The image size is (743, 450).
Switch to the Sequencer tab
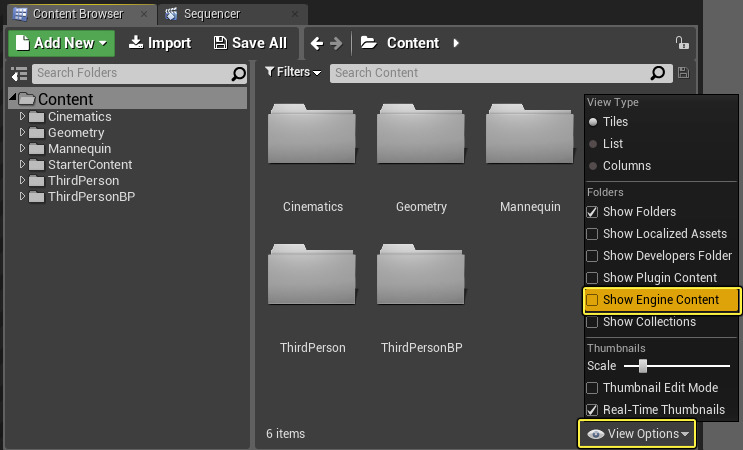(232, 14)
